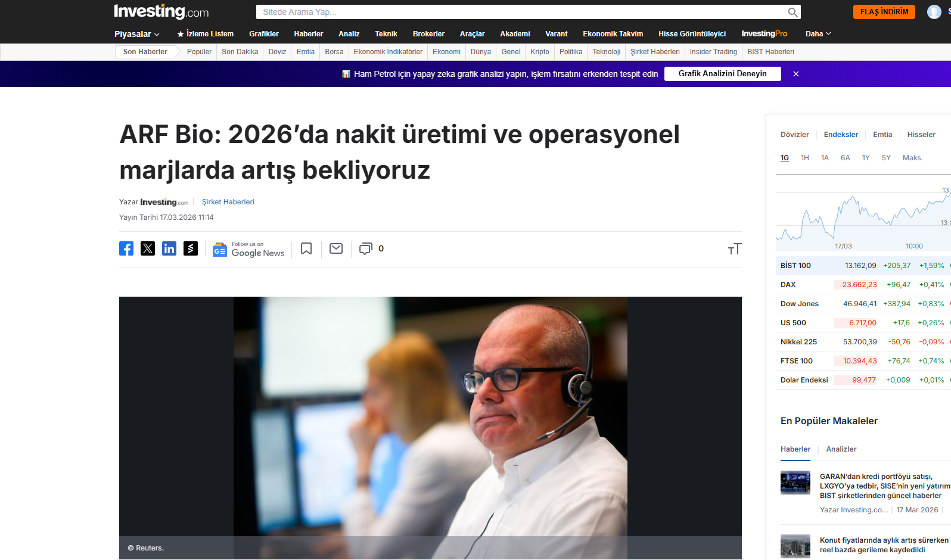Adjust text size with font icon
951x560 pixels.
(x=734, y=249)
